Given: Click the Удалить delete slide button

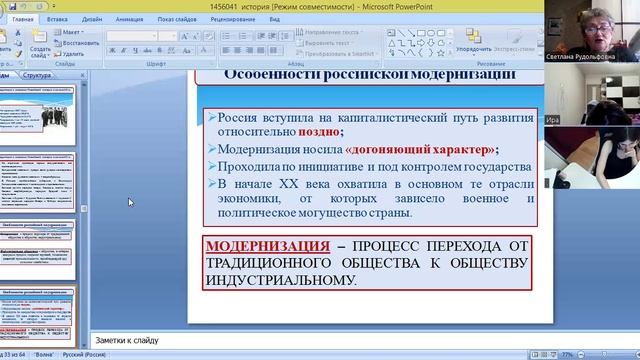Looking at the screenshot, I should (69, 53).
